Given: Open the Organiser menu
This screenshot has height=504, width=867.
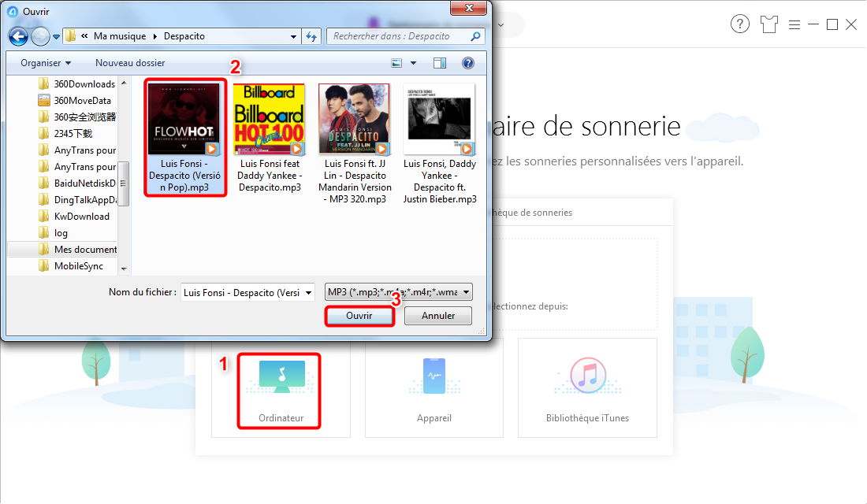Looking at the screenshot, I should (46, 63).
